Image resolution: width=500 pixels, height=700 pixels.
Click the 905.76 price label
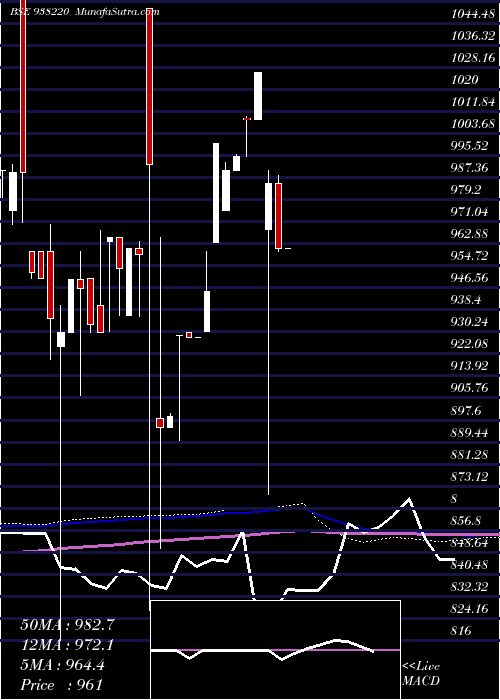tap(470, 388)
